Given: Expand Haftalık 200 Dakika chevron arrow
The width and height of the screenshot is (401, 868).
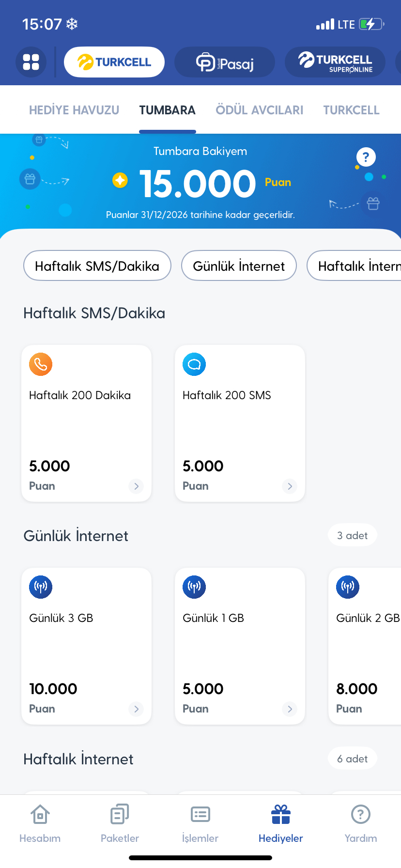Looking at the screenshot, I should click(x=137, y=486).
